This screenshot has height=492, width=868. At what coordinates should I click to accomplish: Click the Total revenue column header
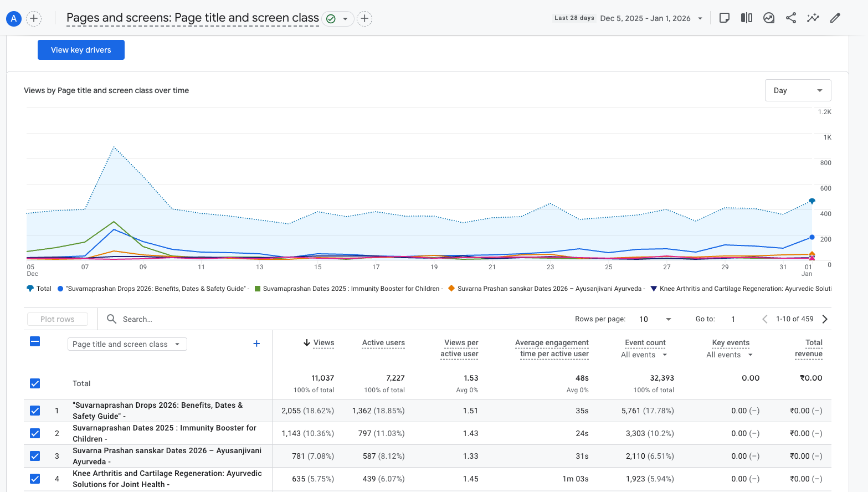tap(809, 348)
